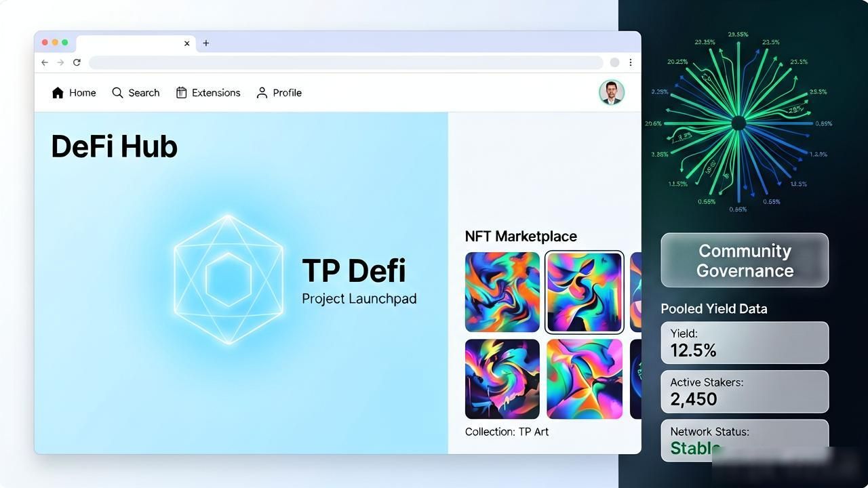
Task: Click the browser back arrow
Action: [x=45, y=62]
